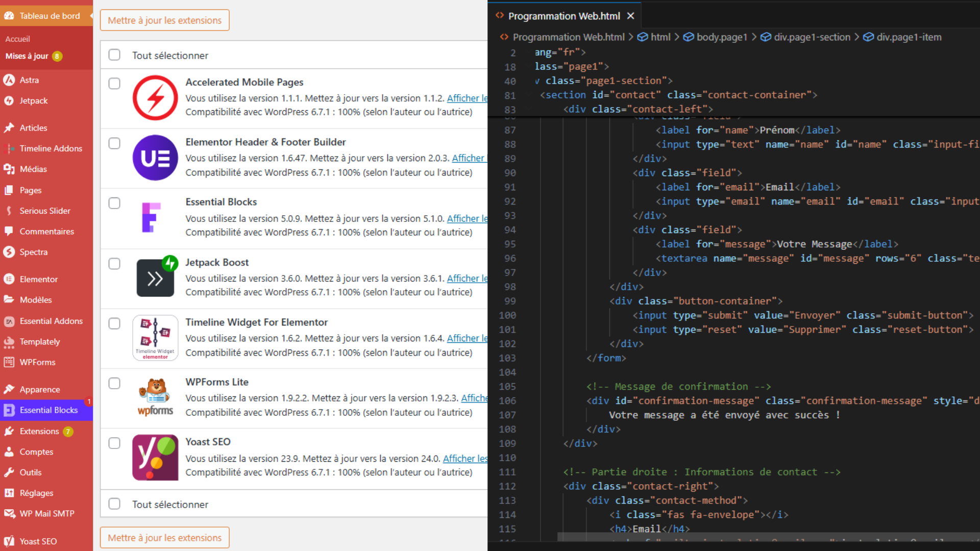Click the Accelerated Mobile Pages plugin icon
Image resolution: width=980 pixels, height=551 pixels.
tap(155, 97)
